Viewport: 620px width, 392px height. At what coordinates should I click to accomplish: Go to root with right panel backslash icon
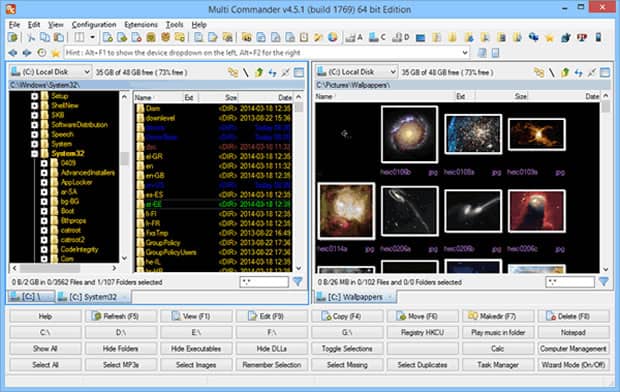point(552,72)
